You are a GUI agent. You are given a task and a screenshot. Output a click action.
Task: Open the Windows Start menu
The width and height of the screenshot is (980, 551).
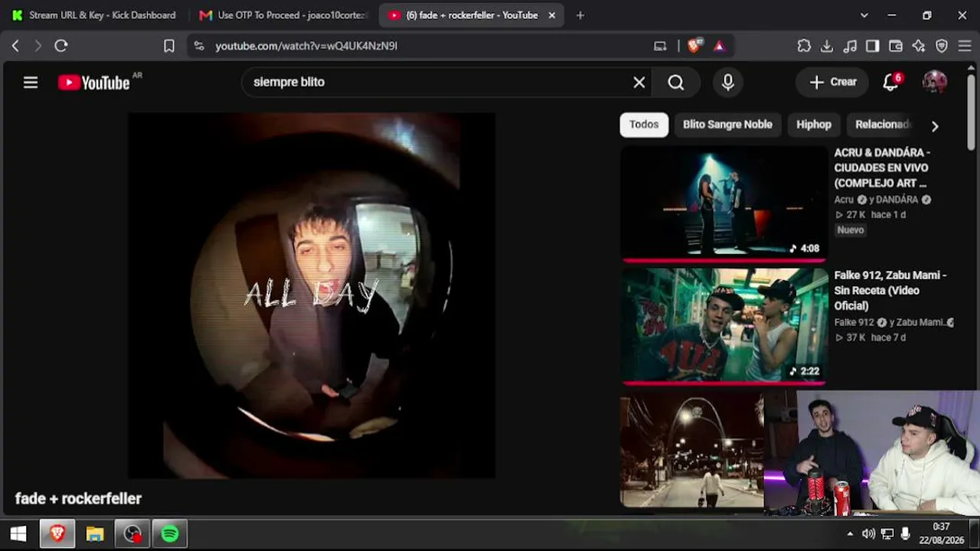tap(18, 533)
